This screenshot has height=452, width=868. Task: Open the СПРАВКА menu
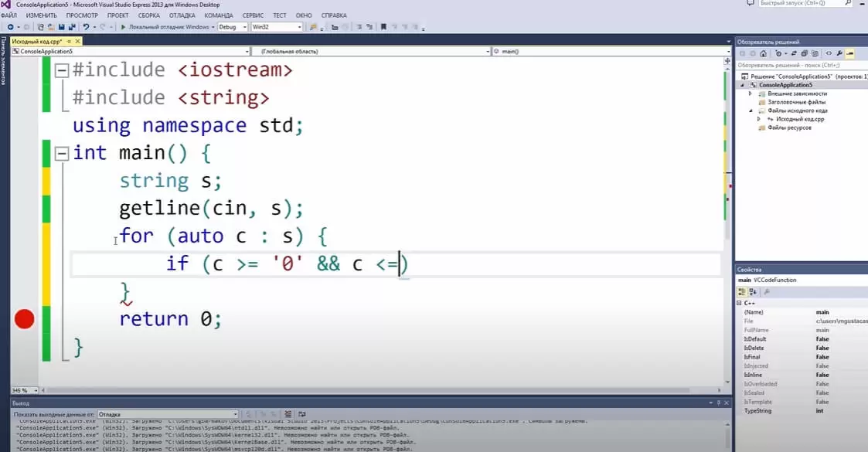pyautogui.click(x=334, y=15)
